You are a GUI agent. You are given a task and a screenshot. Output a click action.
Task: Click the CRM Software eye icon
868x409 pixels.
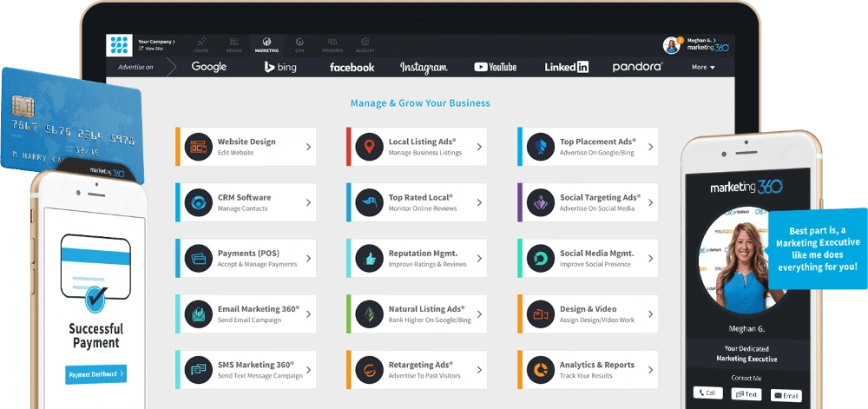tap(198, 202)
